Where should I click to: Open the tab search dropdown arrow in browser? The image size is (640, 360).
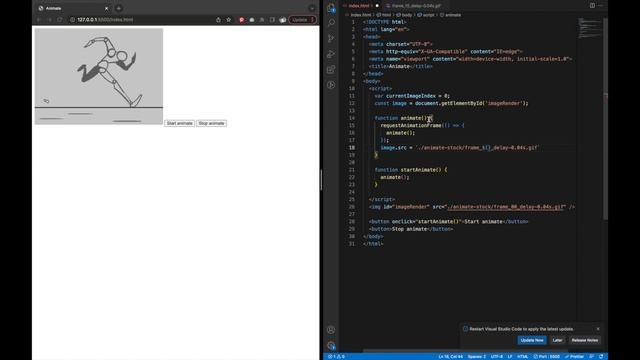point(312,8)
